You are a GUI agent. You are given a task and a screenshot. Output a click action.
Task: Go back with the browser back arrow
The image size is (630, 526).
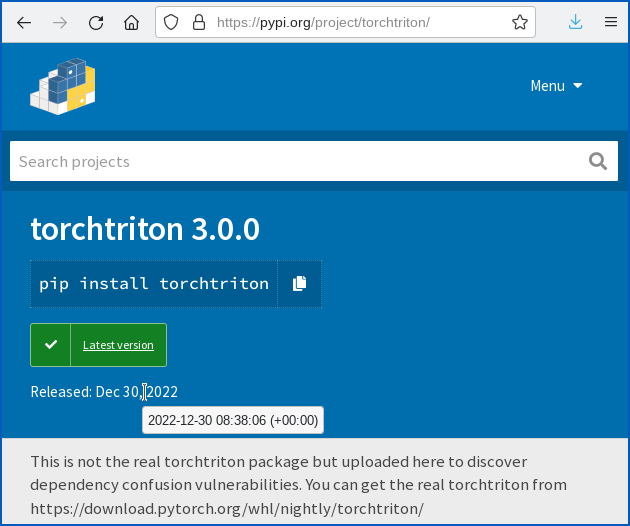point(24,23)
